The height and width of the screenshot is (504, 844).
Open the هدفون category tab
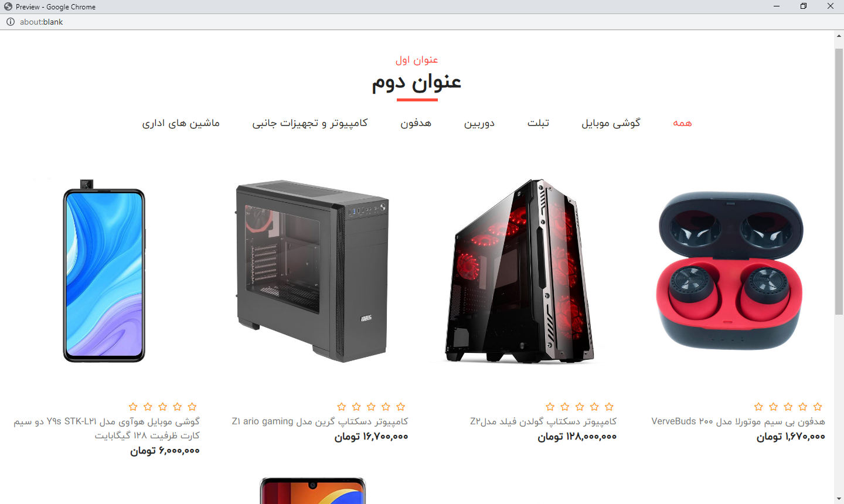tap(416, 122)
